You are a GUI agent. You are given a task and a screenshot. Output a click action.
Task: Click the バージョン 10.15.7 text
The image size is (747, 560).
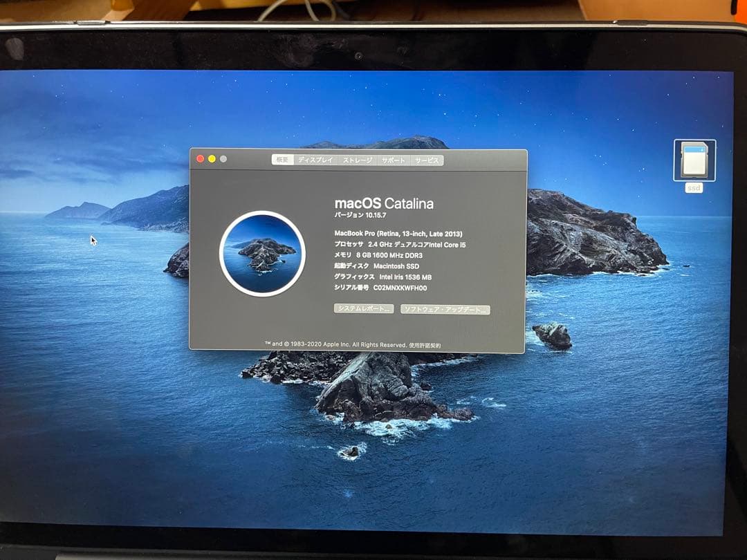pos(360,215)
